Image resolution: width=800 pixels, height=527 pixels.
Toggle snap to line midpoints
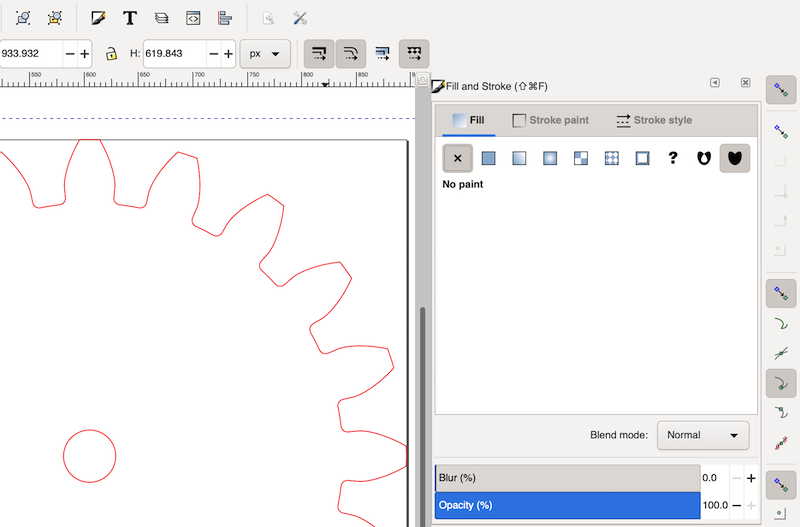[781, 443]
